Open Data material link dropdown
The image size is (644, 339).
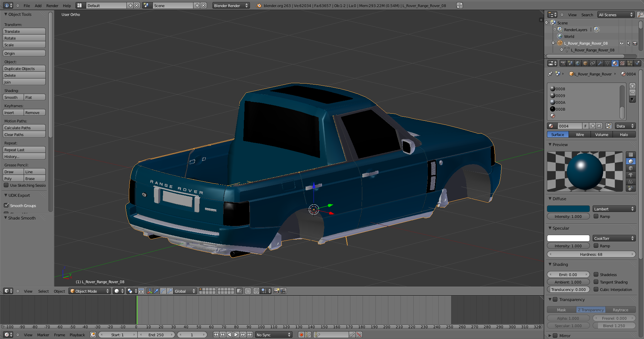point(625,126)
